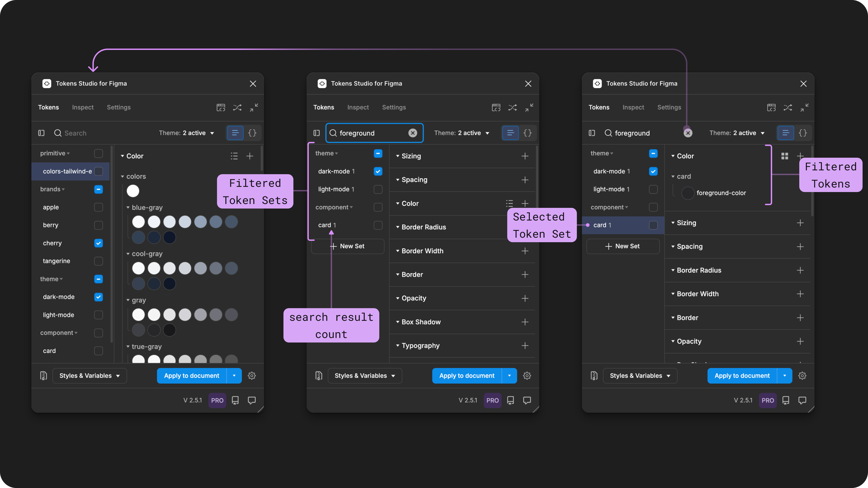Open plugin settings gear next to Apply button in left panel
This screenshot has height=488, width=868.
pyautogui.click(x=252, y=375)
